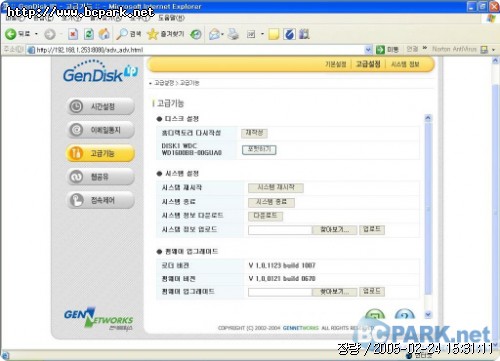The width and height of the screenshot is (500, 361).
Task: Open the Links (연결) toolbar chevron
Action: 425,49
